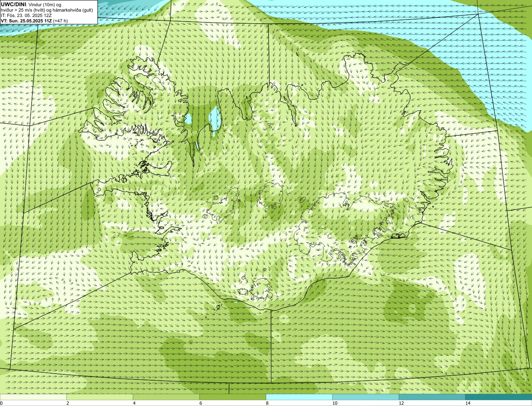The width and height of the screenshot is (532, 406).
Task: Click the "4" label on the wind scale
Action: [134, 403]
